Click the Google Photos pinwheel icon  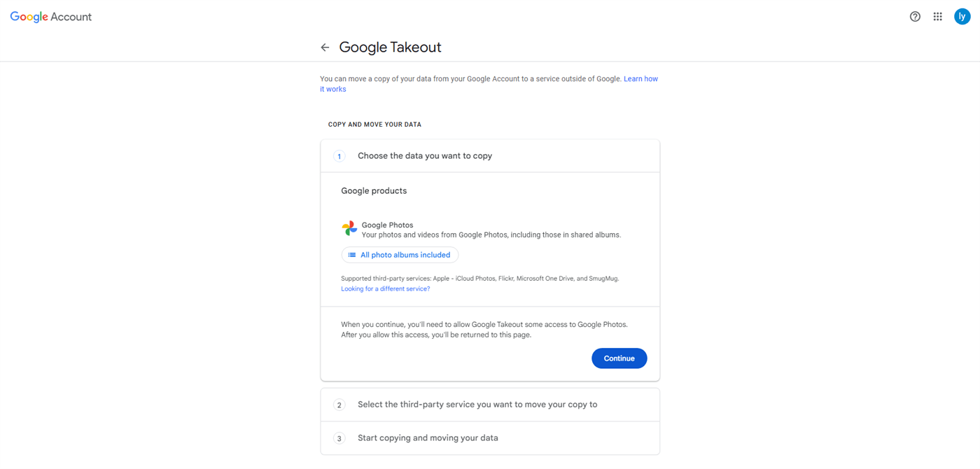coord(349,228)
